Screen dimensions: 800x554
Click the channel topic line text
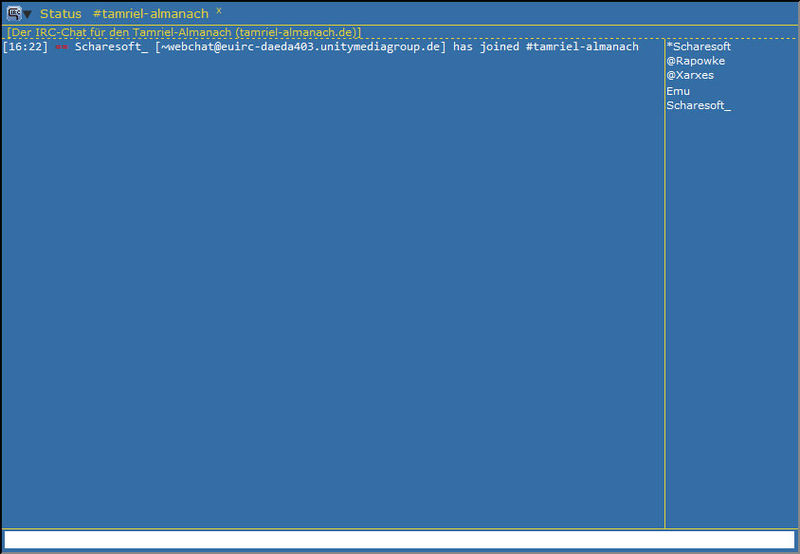(x=120, y=32)
